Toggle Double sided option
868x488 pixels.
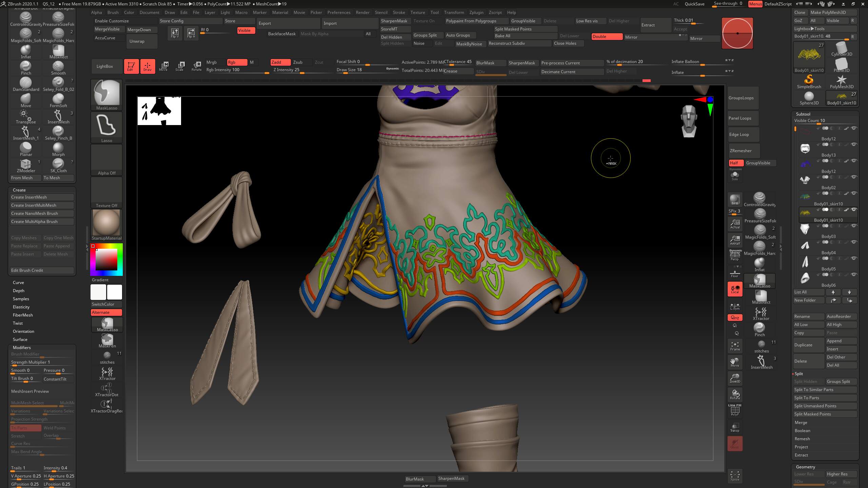[607, 37]
